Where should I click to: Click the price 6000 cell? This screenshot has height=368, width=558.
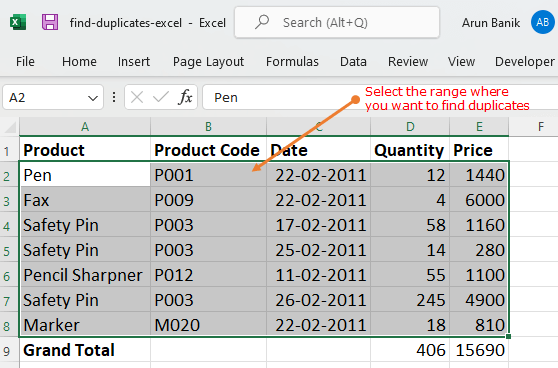point(479,200)
